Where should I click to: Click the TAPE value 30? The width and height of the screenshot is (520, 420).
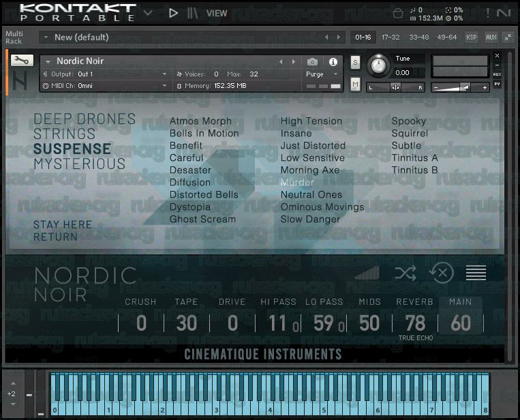[187, 322]
